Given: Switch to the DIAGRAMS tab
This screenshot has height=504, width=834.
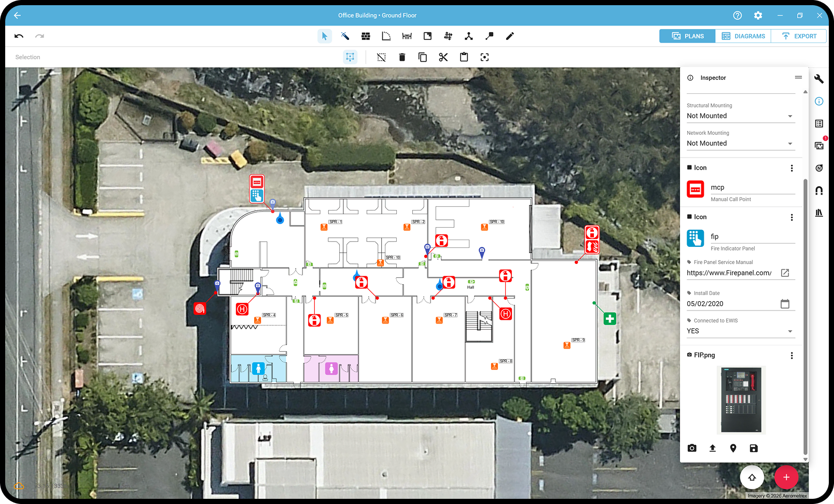Looking at the screenshot, I should point(743,36).
